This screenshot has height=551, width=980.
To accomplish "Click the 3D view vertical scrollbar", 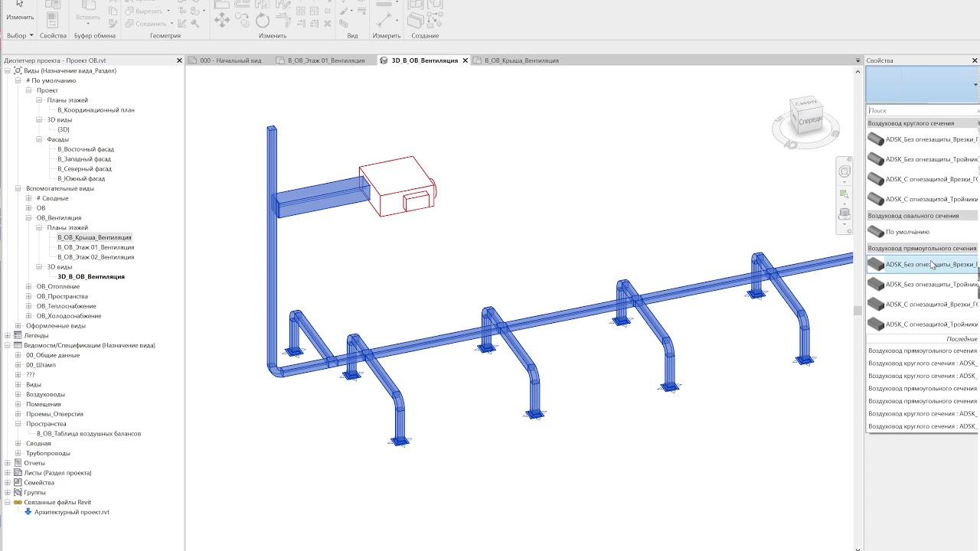I will tap(857, 309).
